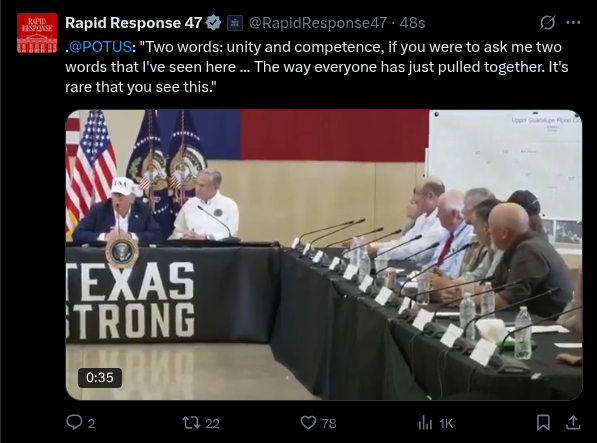Open the share upload icon
This screenshot has height=443, width=597.
click(x=573, y=422)
